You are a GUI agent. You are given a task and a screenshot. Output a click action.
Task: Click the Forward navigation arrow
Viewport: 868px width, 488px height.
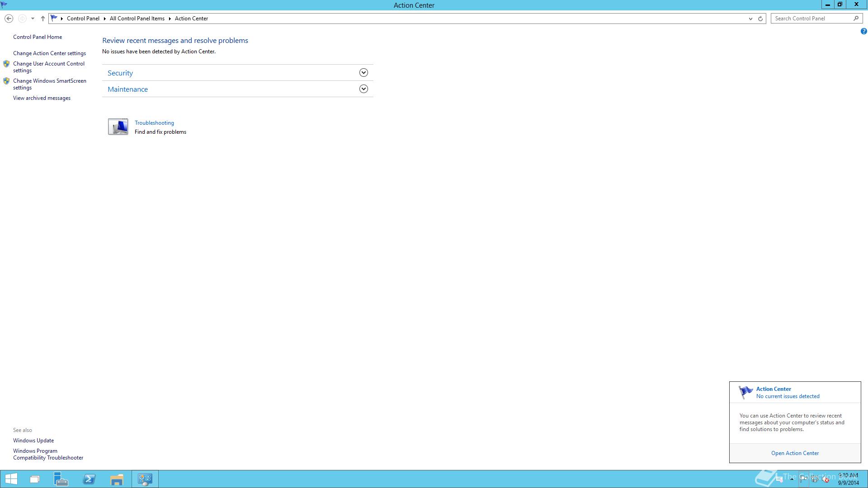pos(22,19)
